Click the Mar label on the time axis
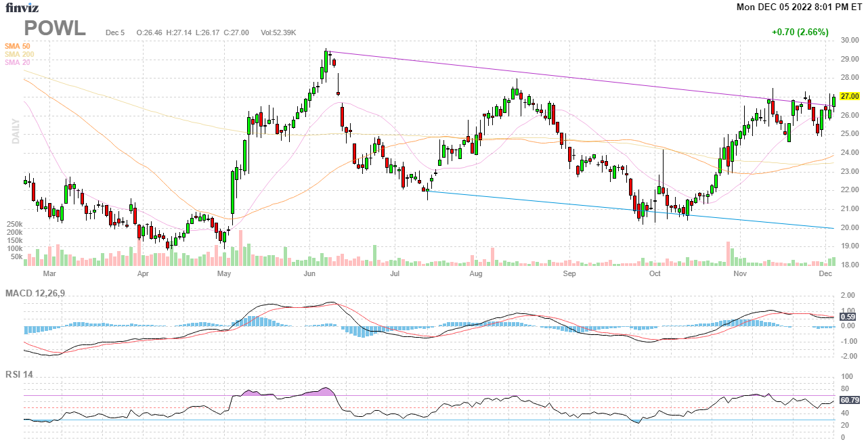The width and height of the screenshot is (868, 448). [x=49, y=274]
